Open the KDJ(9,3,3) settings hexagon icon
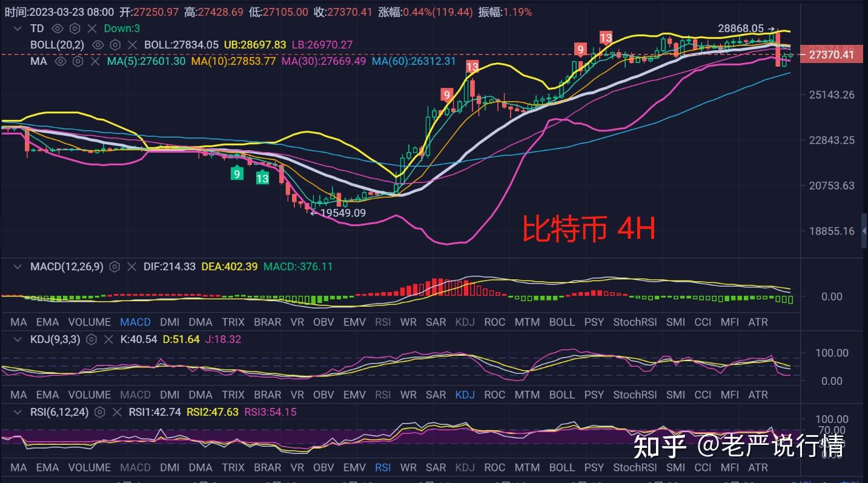 [91, 339]
